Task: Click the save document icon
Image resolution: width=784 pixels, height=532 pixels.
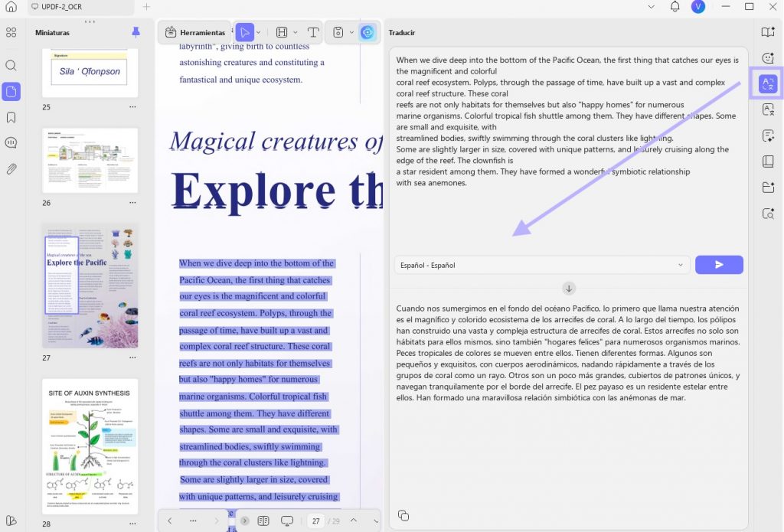Action: 338,32
